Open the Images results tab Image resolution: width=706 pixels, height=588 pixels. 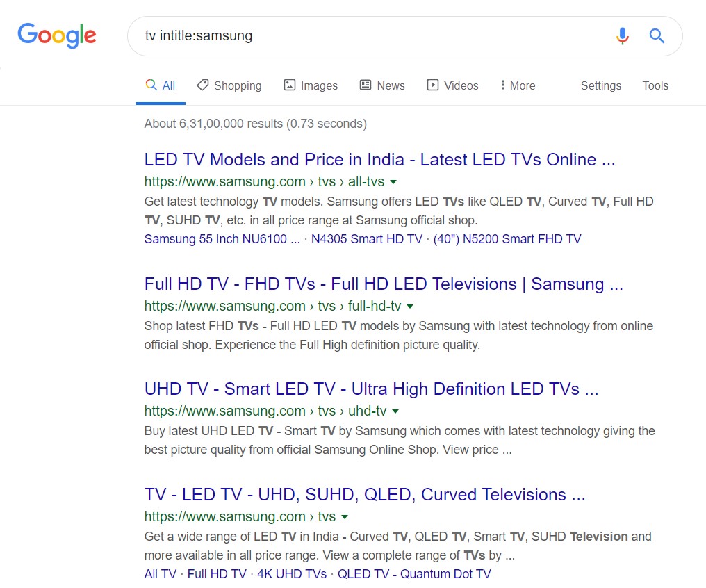[x=319, y=85]
